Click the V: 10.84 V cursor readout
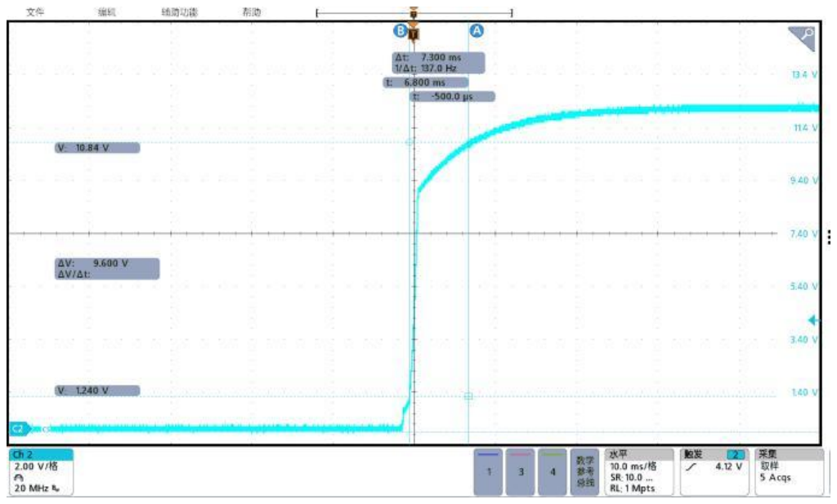The height and width of the screenshot is (504, 837). (x=97, y=148)
